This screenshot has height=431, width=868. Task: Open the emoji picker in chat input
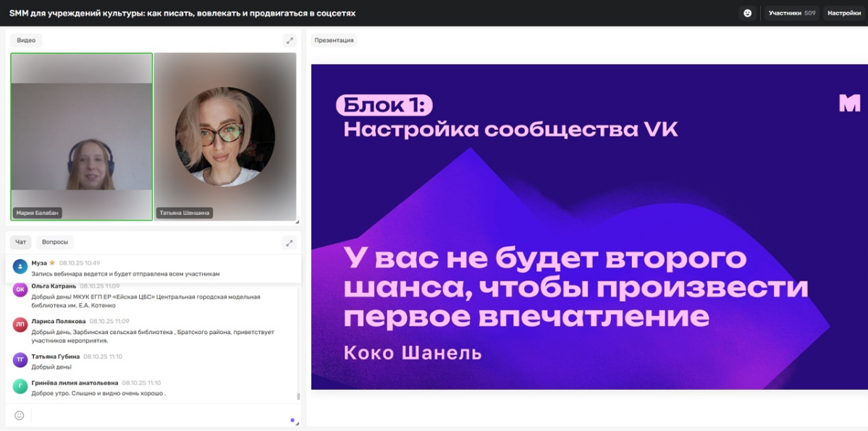(20, 416)
